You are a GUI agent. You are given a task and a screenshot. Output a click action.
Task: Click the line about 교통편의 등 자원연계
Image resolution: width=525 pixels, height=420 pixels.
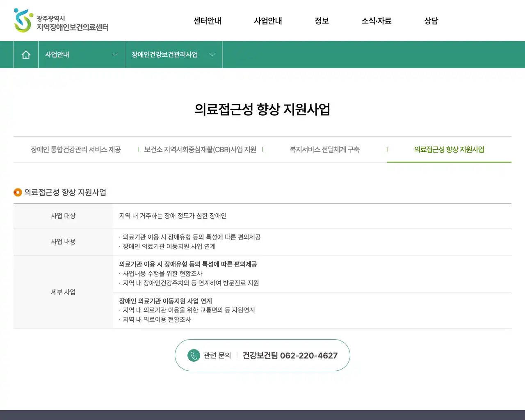pos(187,310)
